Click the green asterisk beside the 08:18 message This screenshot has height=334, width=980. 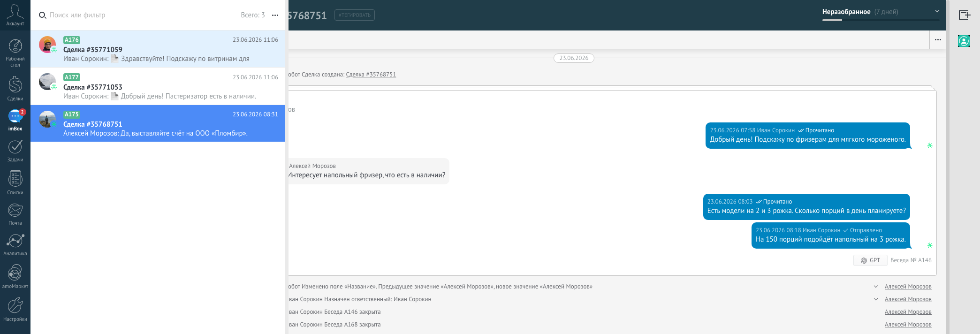pyautogui.click(x=929, y=245)
